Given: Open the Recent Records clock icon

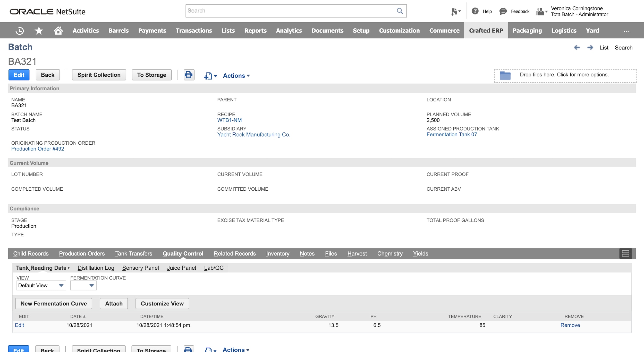Looking at the screenshot, I should pos(20,31).
